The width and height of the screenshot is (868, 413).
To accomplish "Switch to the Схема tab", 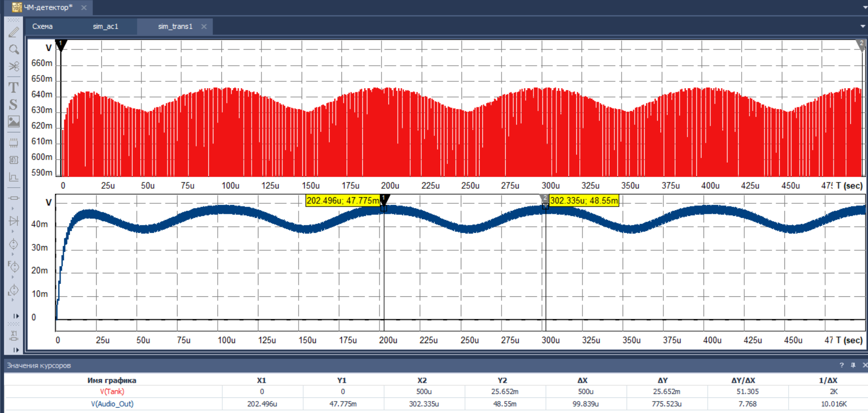I will point(42,27).
